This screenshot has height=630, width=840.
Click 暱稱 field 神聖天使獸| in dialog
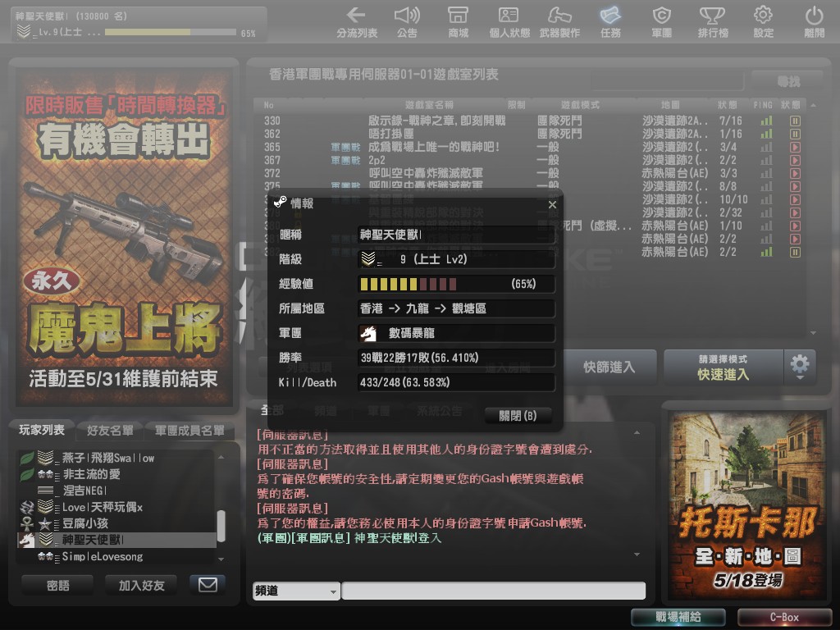tap(456, 235)
